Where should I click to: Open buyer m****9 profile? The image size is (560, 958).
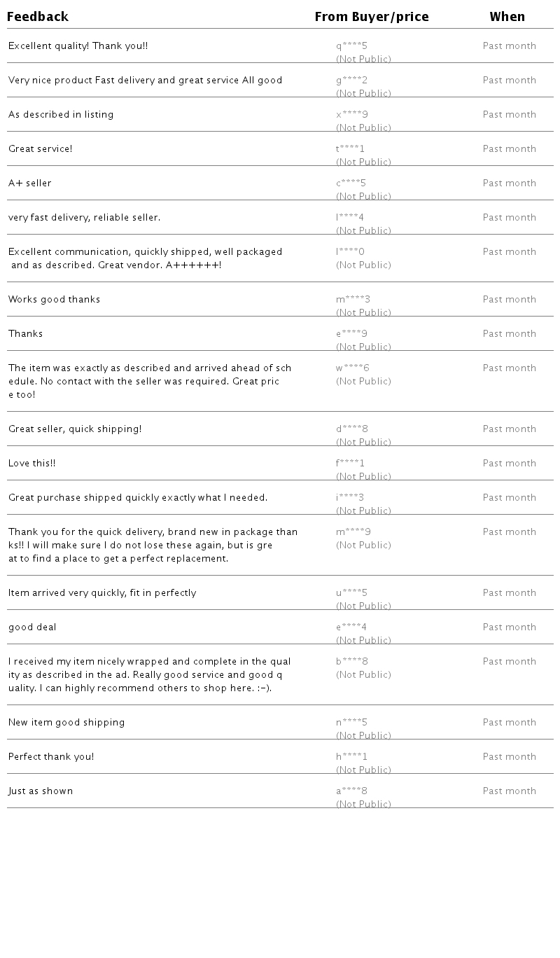click(x=353, y=532)
